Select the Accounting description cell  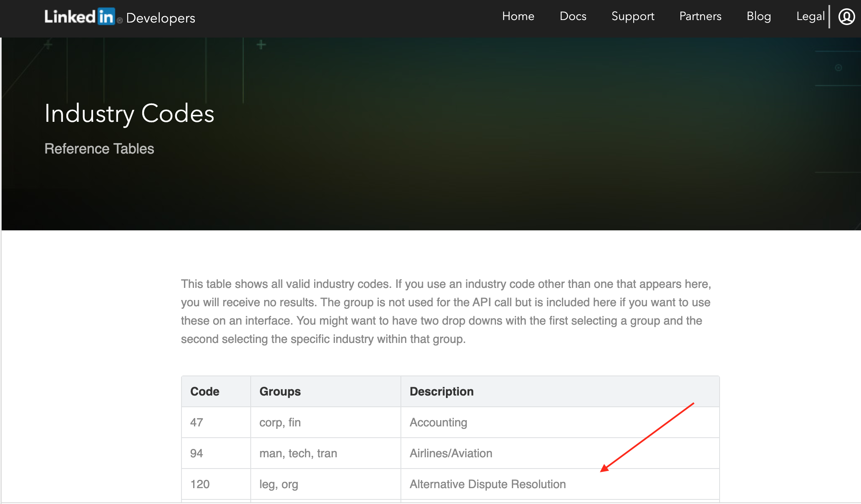(x=560, y=422)
